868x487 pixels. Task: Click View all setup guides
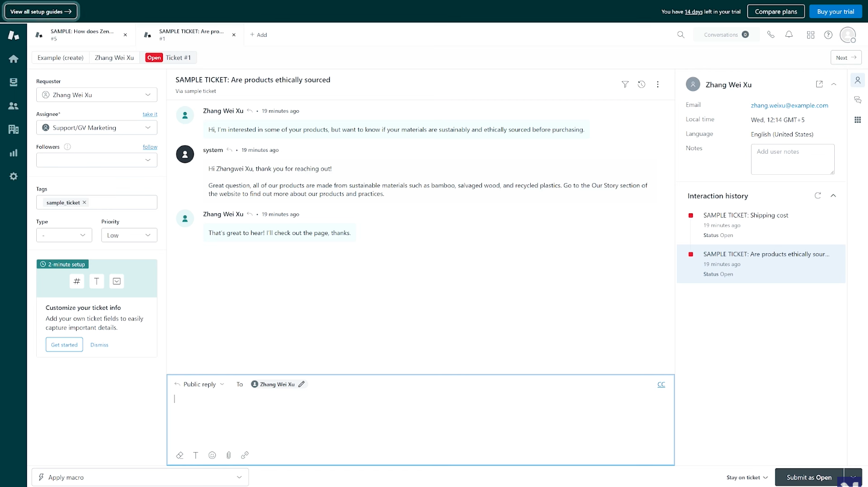[x=41, y=11]
